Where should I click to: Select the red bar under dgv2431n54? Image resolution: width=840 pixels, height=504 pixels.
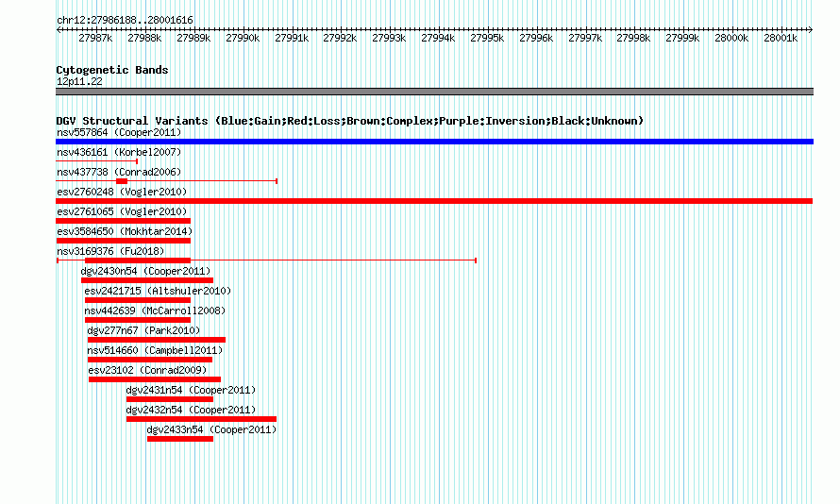[170, 399]
